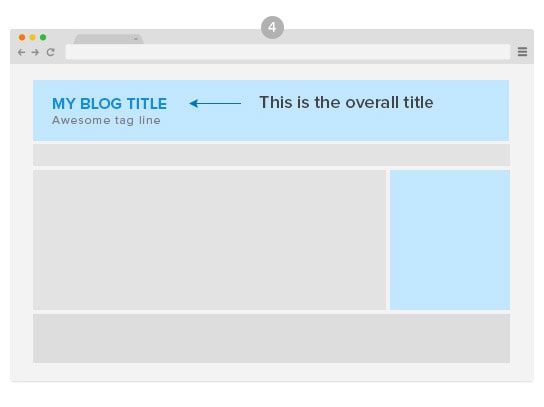Select the gray browser tab
Screen dimensions: 544x407
109,39
